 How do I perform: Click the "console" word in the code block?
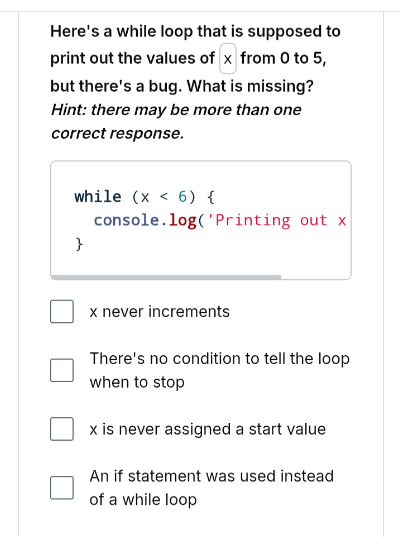click(x=127, y=220)
